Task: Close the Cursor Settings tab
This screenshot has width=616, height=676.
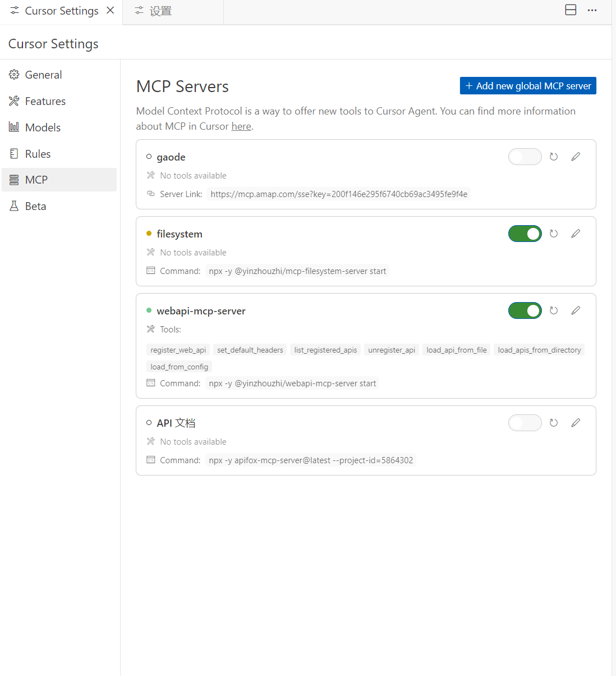Action: point(111,10)
